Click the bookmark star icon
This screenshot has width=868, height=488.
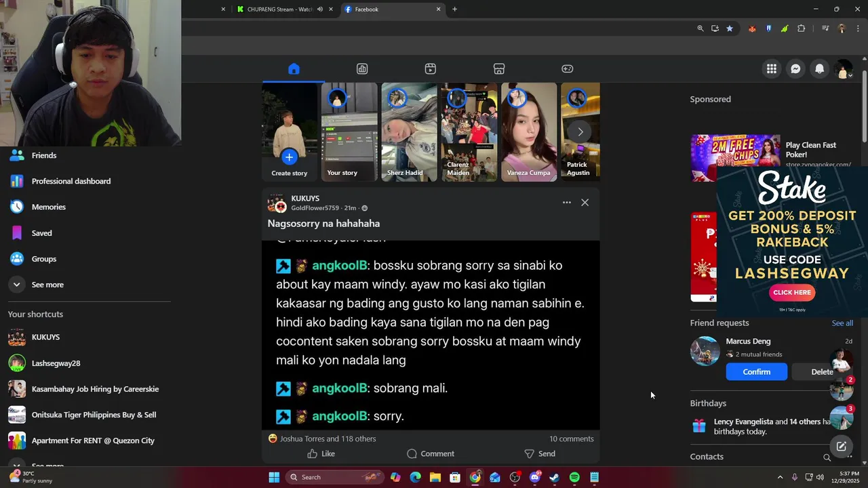pyautogui.click(x=730, y=28)
